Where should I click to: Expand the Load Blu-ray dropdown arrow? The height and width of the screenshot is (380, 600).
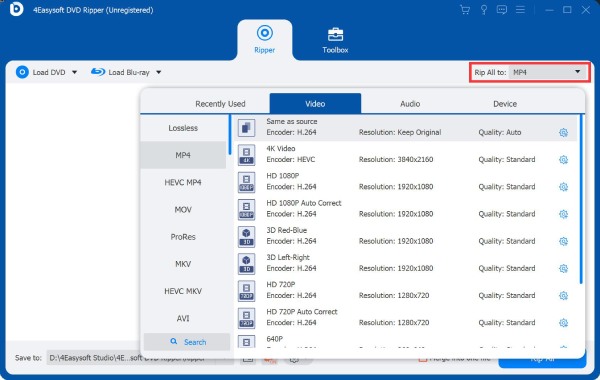coord(158,72)
